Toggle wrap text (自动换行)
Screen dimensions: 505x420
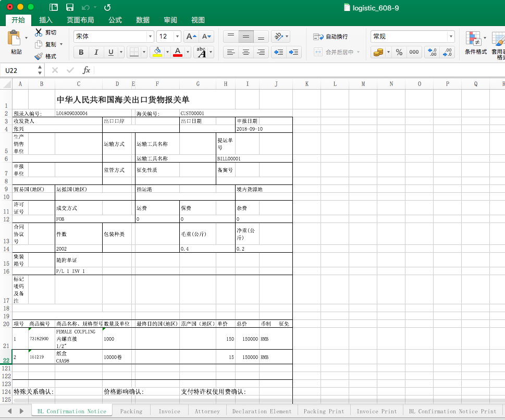pos(330,36)
